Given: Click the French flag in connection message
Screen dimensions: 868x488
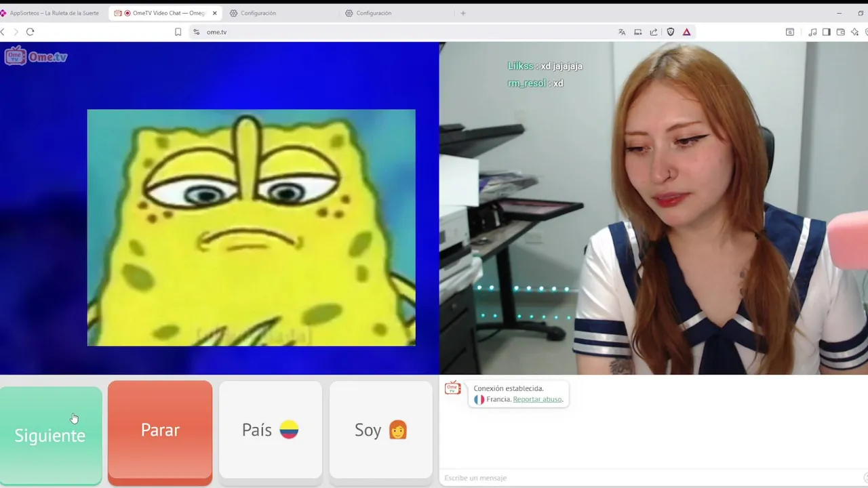Looking at the screenshot, I should [479, 400].
